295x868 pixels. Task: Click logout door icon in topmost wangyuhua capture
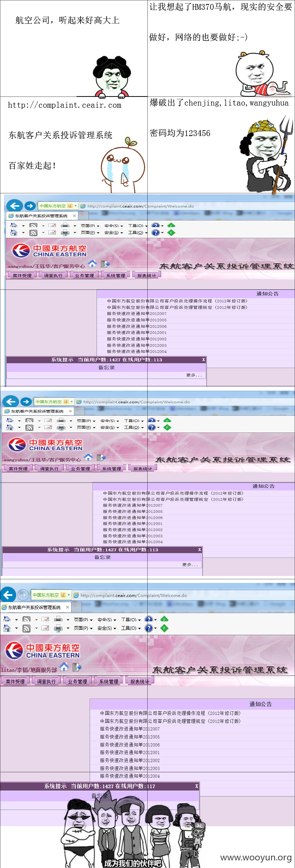point(105,264)
